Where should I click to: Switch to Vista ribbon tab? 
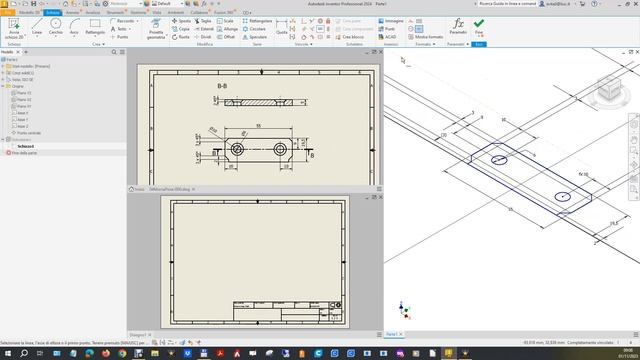point(157,13)
